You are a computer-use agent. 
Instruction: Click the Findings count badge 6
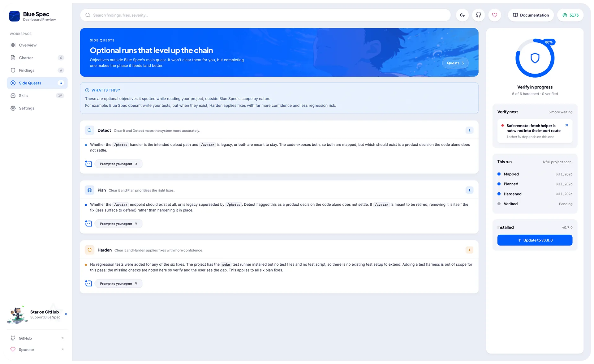coord(61,71)
